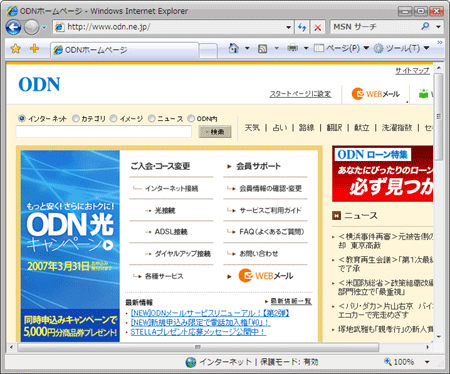
Task: Open 会員情報の確認・変更 link
Action: (x=270, y=189)
